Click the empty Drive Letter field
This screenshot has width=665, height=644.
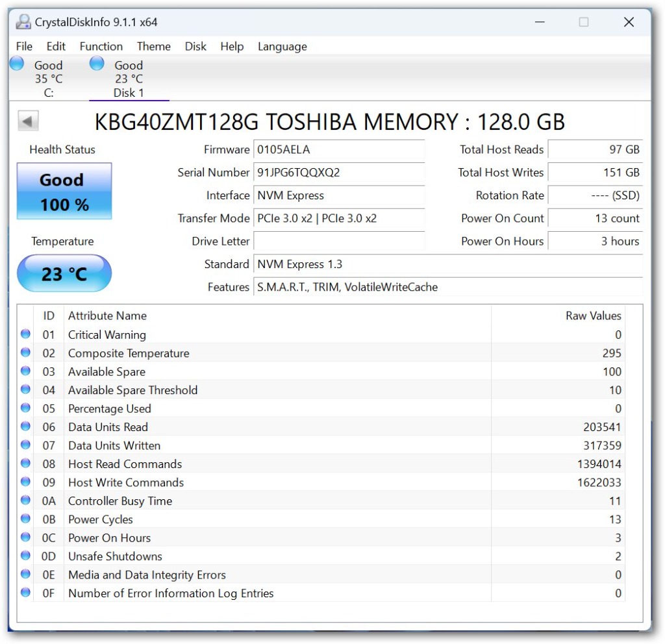[x=339, y=241]
